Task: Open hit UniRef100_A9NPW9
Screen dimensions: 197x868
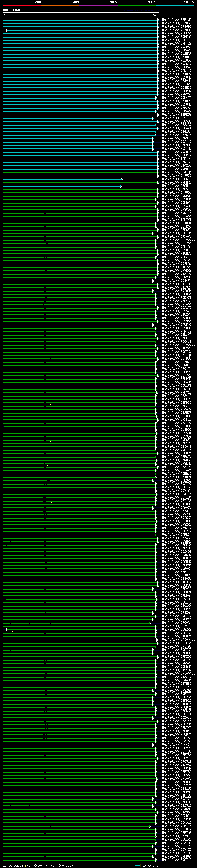Action: 177,196
